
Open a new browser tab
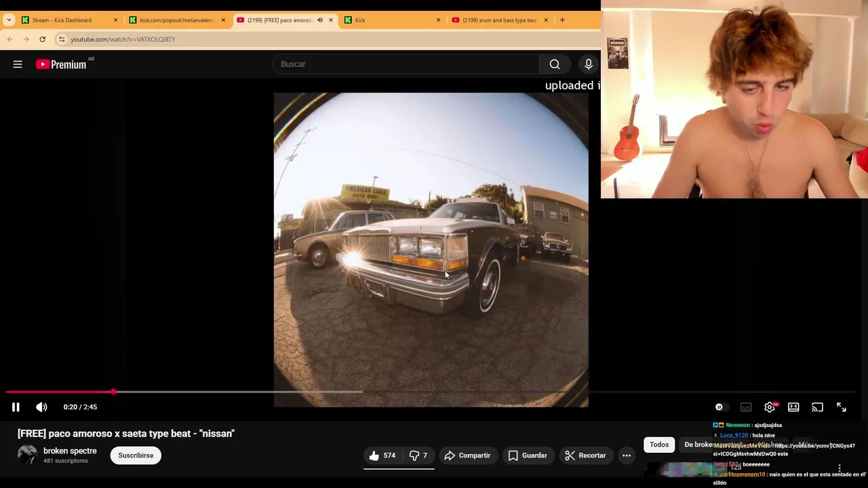click(x=562, y=20)
